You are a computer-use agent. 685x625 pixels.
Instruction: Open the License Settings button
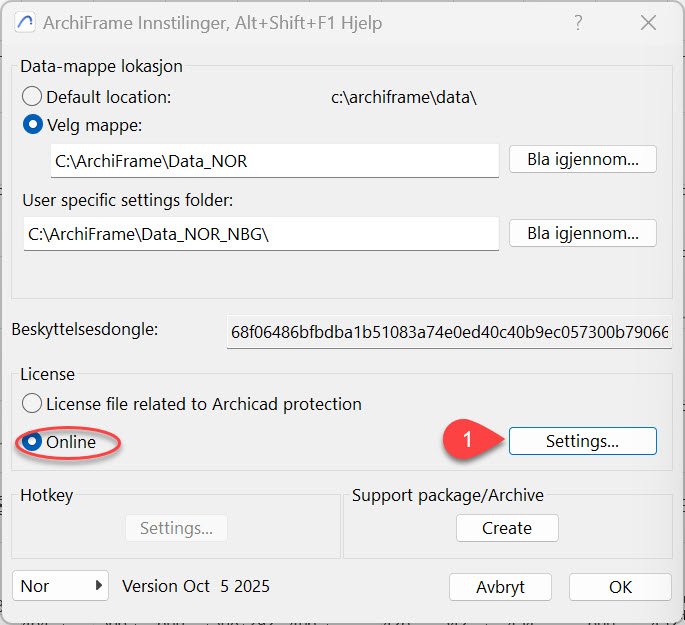(582, 441)
